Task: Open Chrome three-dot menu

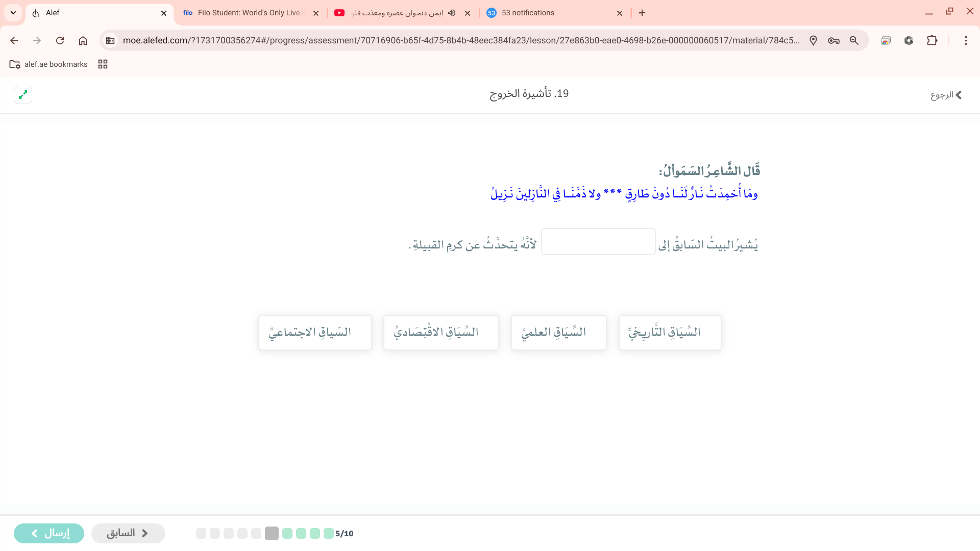Action: [x=966, y=40]
